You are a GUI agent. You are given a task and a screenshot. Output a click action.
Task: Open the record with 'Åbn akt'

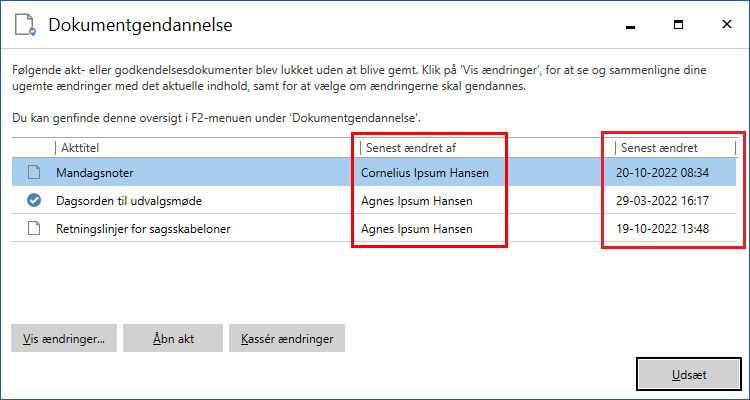173,338
